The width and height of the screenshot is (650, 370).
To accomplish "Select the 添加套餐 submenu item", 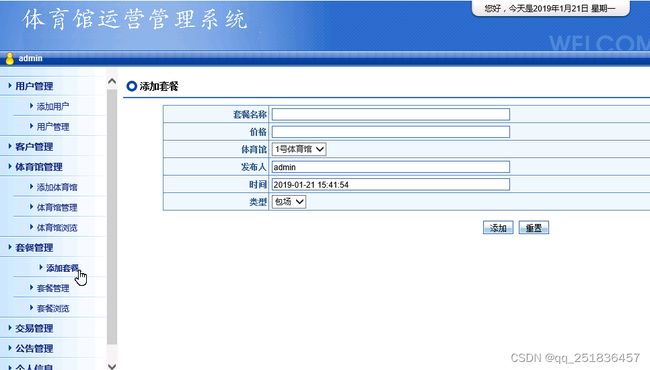I will pyautogui.click(x=62, y=268).
